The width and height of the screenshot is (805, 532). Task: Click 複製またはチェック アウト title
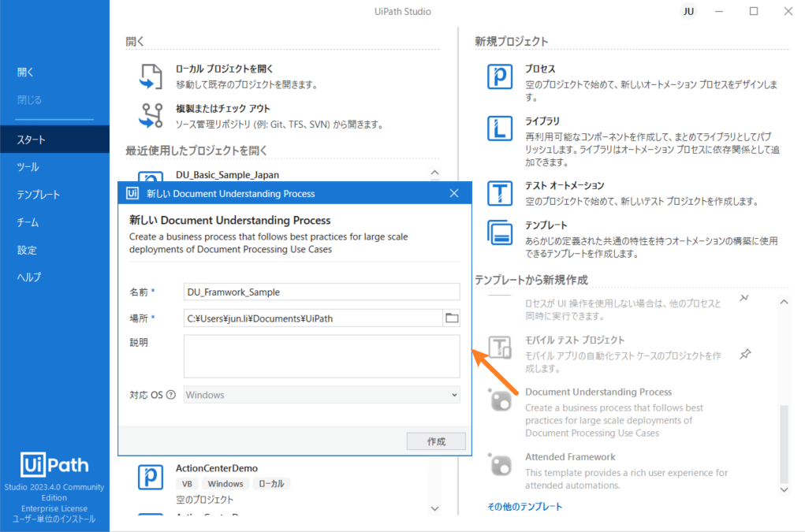point(223,109)
